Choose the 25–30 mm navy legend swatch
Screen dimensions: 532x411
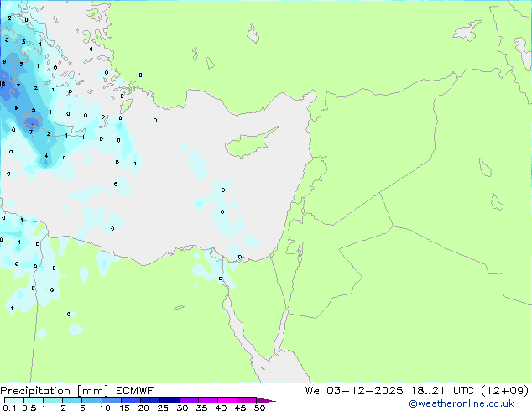pyautogui.click(x=170, y=400)
